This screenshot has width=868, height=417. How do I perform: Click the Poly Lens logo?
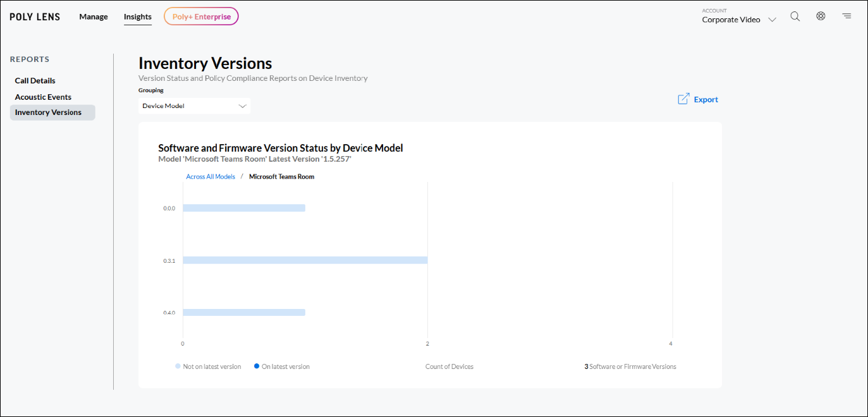35,16
